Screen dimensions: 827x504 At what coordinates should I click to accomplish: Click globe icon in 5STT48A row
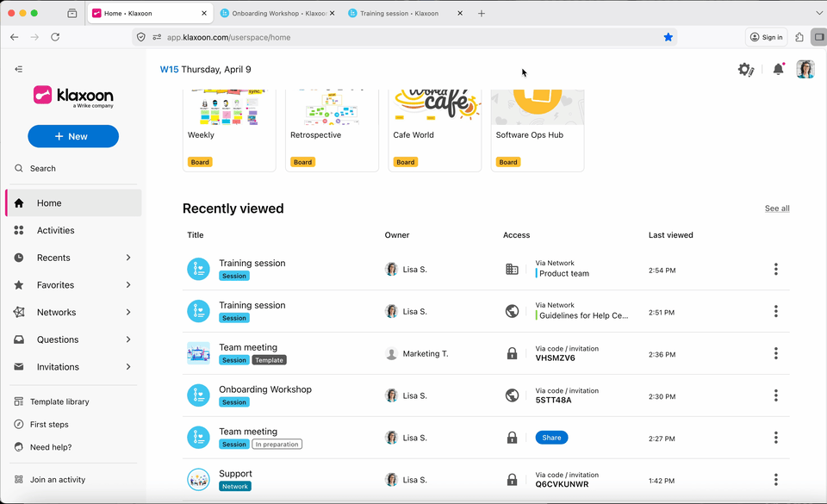[x=512, y=395]
